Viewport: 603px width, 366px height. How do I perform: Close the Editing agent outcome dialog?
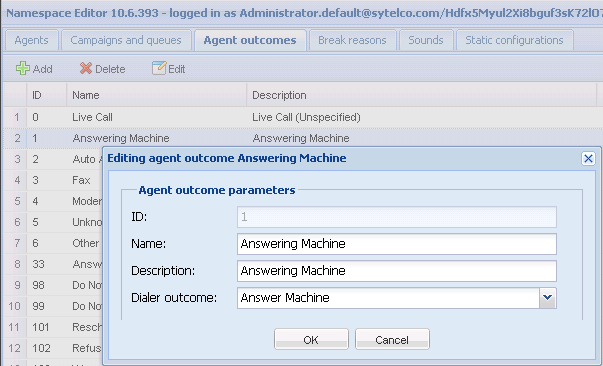[x=588, y=158]
